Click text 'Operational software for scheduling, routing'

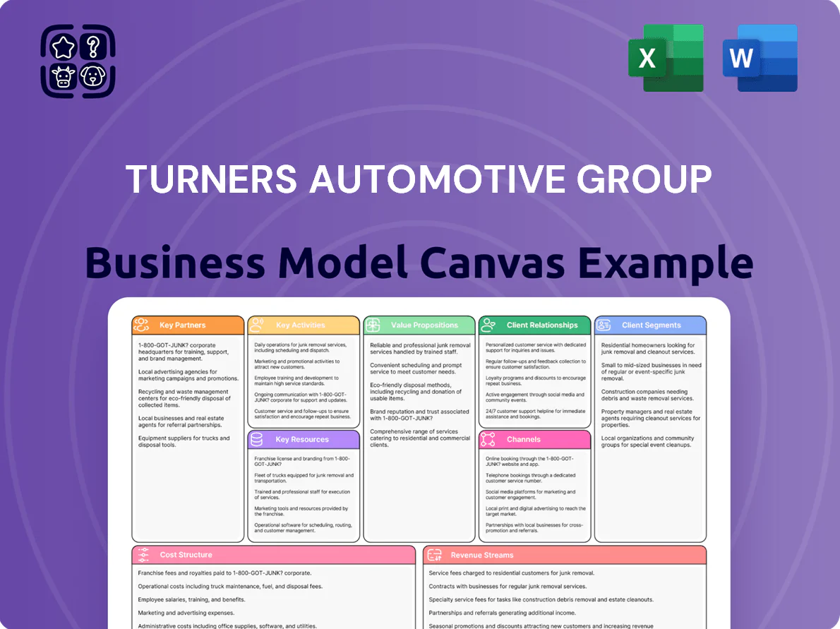click(304, 528)
